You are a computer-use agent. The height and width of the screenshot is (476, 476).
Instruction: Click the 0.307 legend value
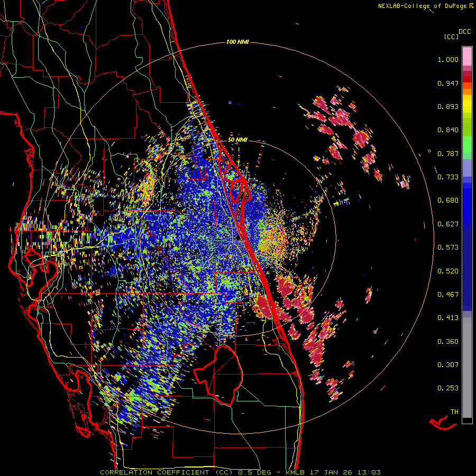pos(448,365)
